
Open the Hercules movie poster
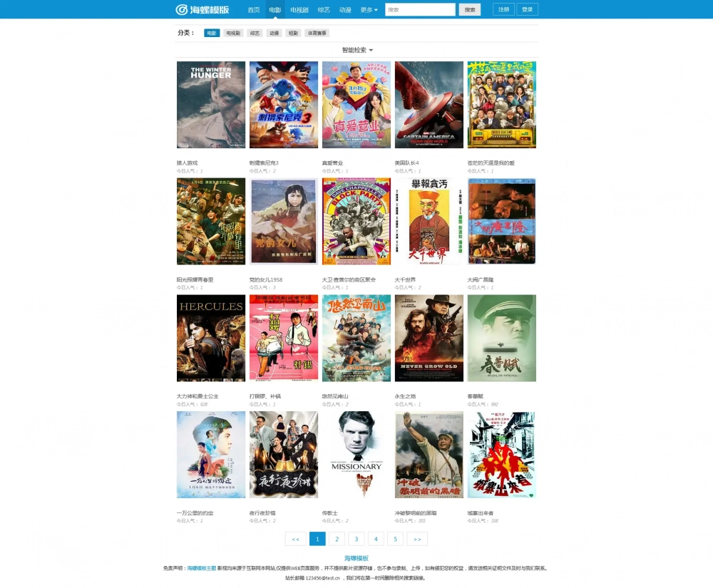pos(211,338)
